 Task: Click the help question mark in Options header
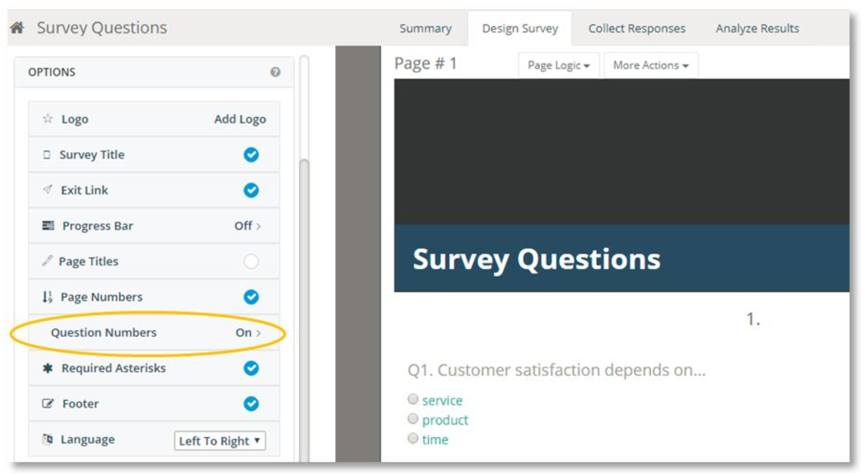[x=275, y=72]
